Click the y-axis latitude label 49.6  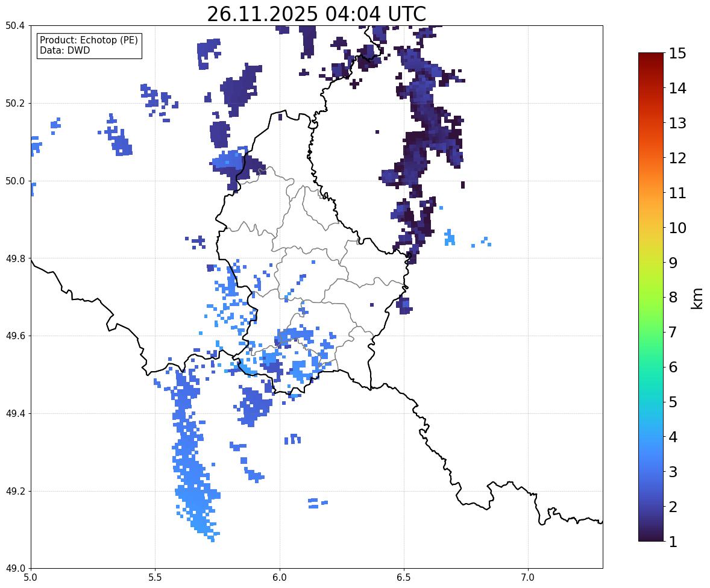[14, 336]
